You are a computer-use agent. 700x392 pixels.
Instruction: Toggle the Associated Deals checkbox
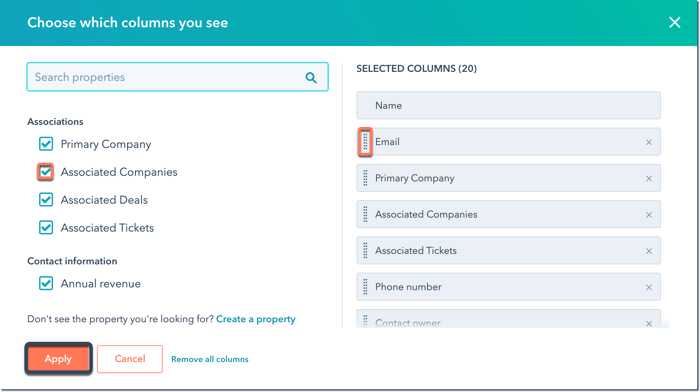46,200
